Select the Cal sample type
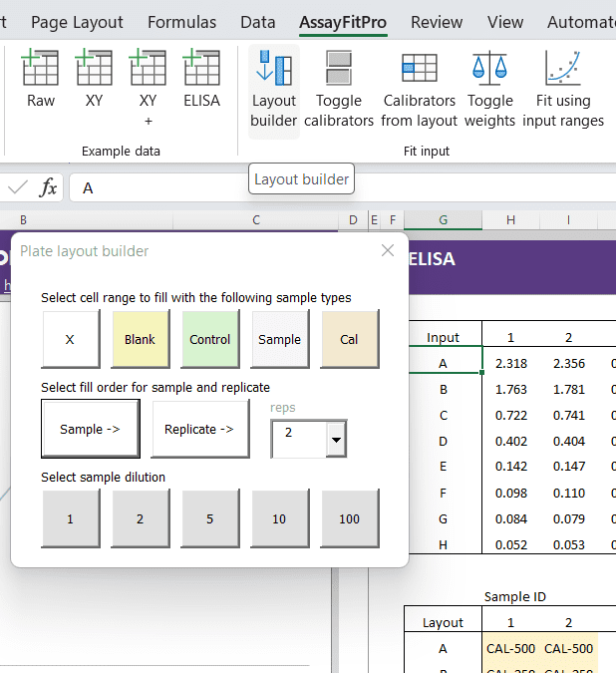Viewport: 616px width, 673px height. (350, 339)
